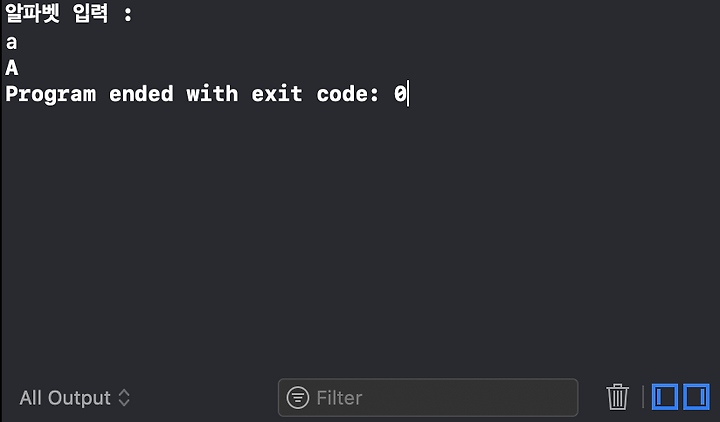
Task: Click the Korean word "입력" in the prompt
Action: (x=90, y=13)
